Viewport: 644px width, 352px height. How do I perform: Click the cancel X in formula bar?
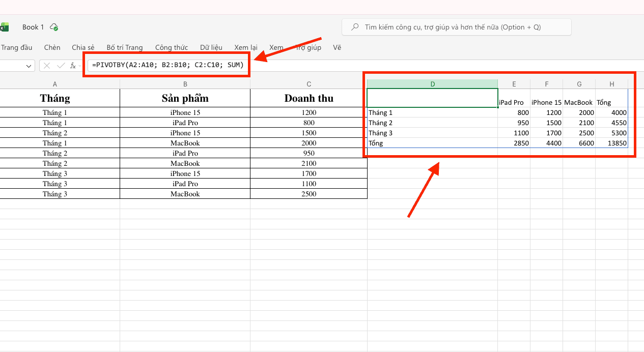(x=47, y=66)
